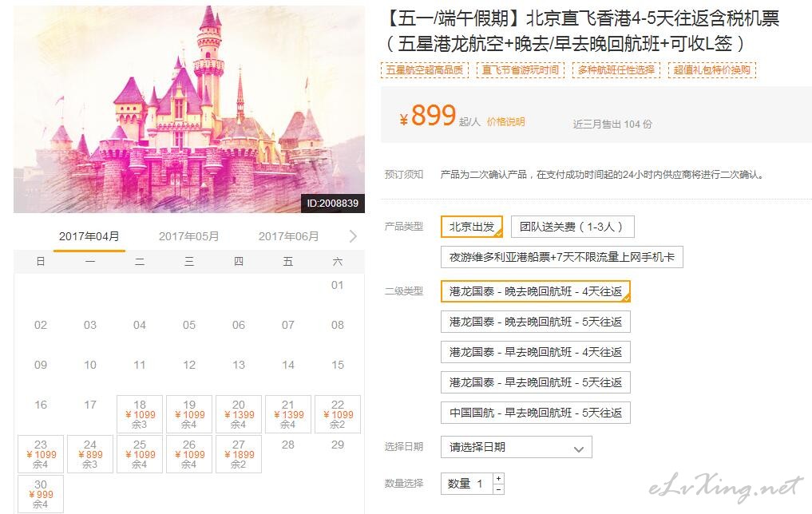The height and width of the screenshot is (514, 812).
Task: Click the 多种航班任性选择 tag
Action: pos(616,70)
